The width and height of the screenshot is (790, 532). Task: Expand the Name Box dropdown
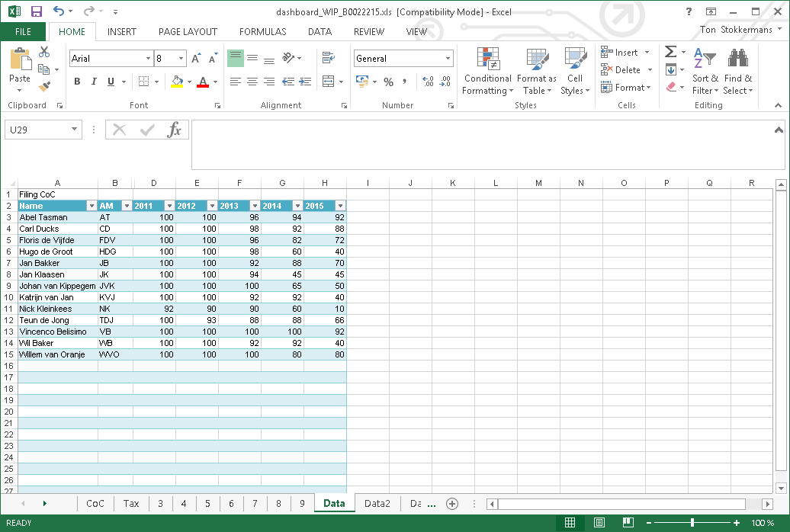coord(74,130)
